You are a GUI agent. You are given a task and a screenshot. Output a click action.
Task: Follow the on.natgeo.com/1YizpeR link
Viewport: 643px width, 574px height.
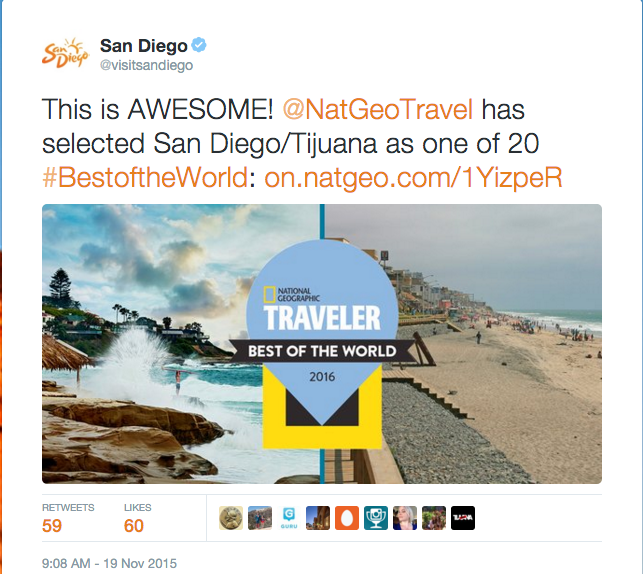(413, 178)
